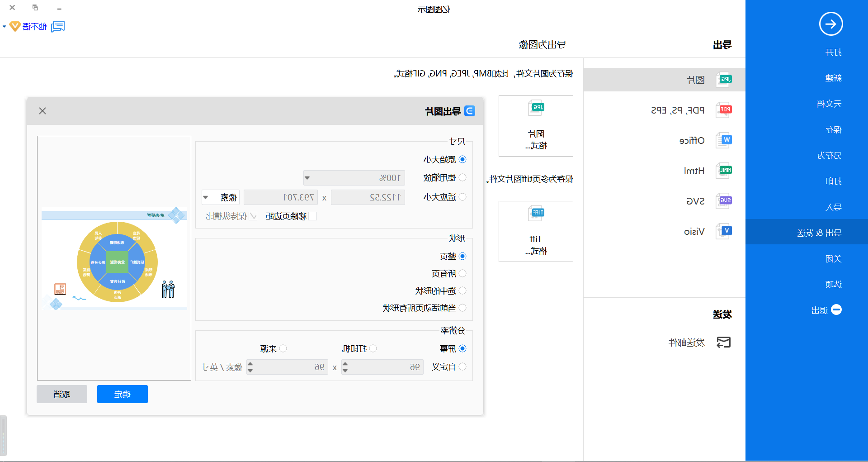Click the Visio file icon

click(724, 231)
